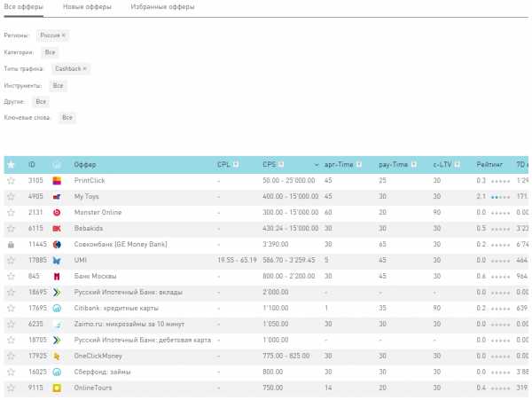Favorite the Bebakids offer star
Screen dimensions: 532x400
pos(11,228)
